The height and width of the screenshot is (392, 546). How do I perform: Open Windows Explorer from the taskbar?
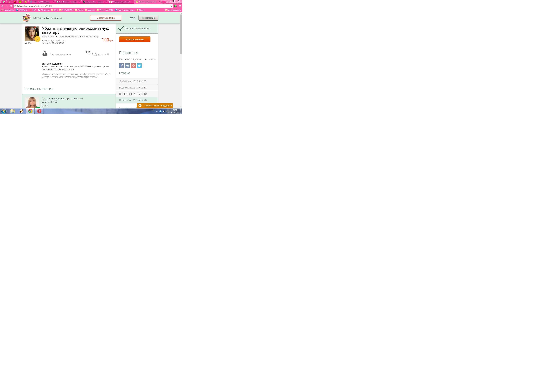click(x=13, y=111)
